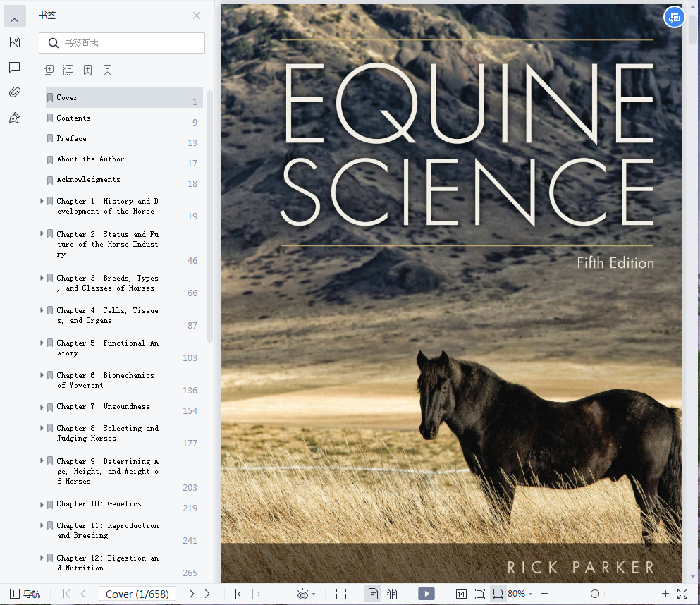Go to previous page arrow
This screenshot has height=605, width=700.
tap(83, 594)
